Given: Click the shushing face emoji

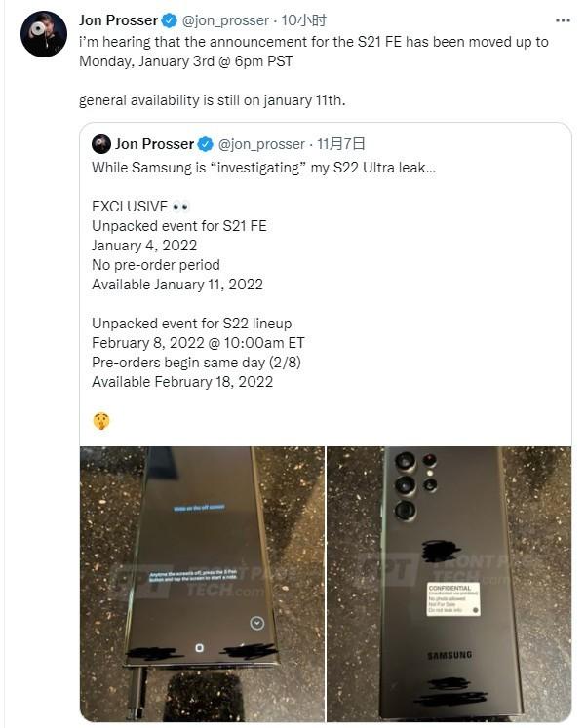Looking at the screenshot, I should click(x=101, y=421).
